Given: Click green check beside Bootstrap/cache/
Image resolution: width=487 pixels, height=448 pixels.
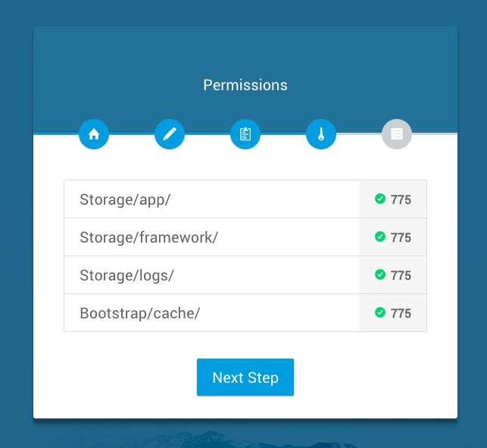Looking at the screenshot, I should coord(380,313).
